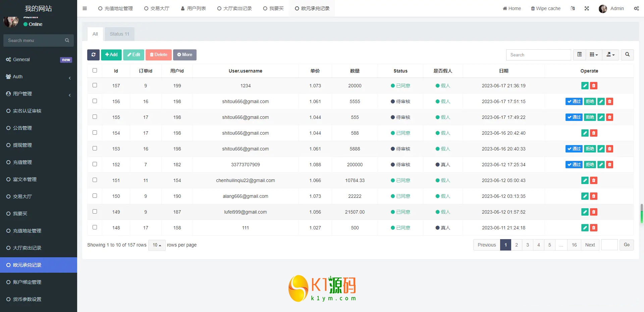Image resolution: width=644 pixels, height=312 pixels.
Task: Expand the Auth sidebar menu
Action: coord(39,77)
